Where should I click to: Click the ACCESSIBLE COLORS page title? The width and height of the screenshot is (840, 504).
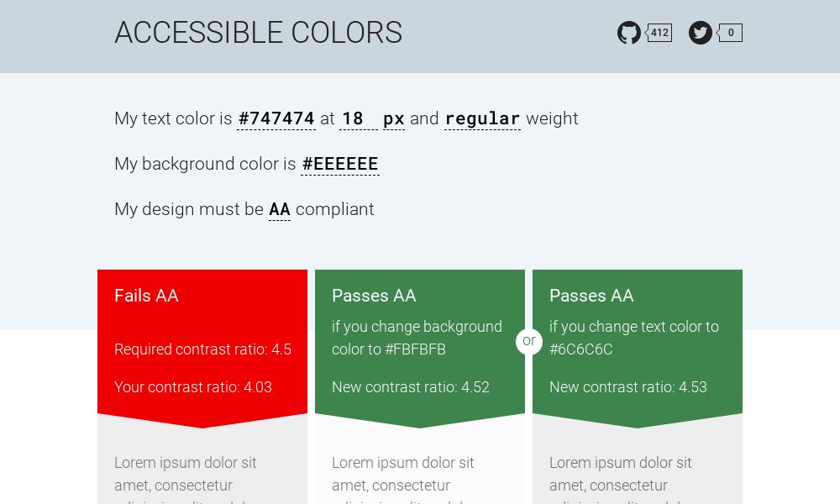[x=258, y=34]
